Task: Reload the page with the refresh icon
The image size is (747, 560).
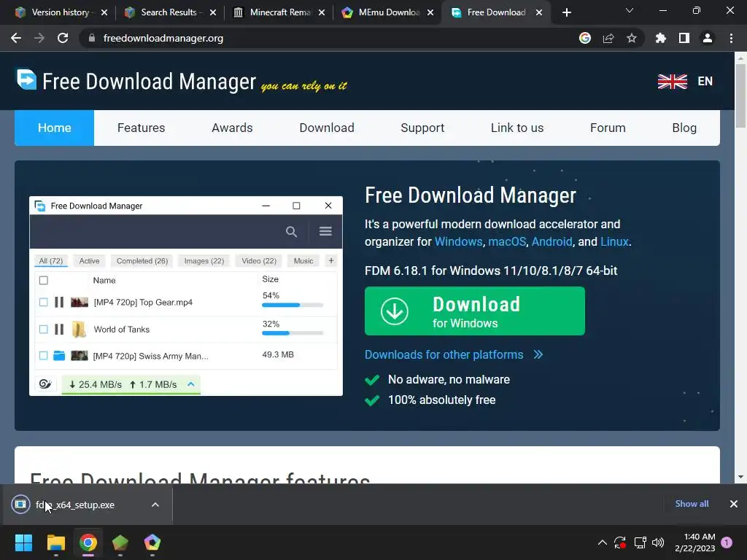Action: (63, 38)
